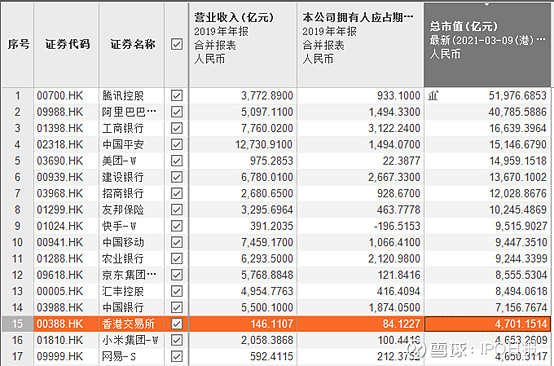Click profit value 84.1227
The height and width of the screenshot is (366, 554).
pos(402,324)
